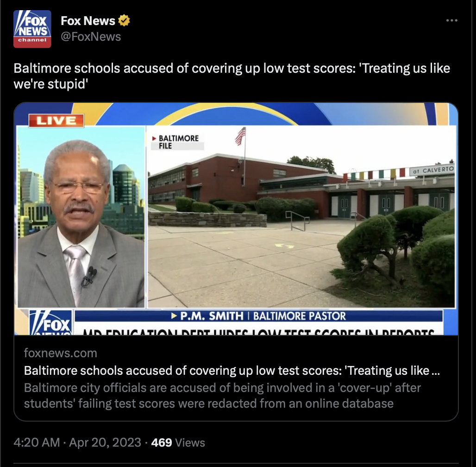Open the tweet headline text

click(x=232, y=76)
